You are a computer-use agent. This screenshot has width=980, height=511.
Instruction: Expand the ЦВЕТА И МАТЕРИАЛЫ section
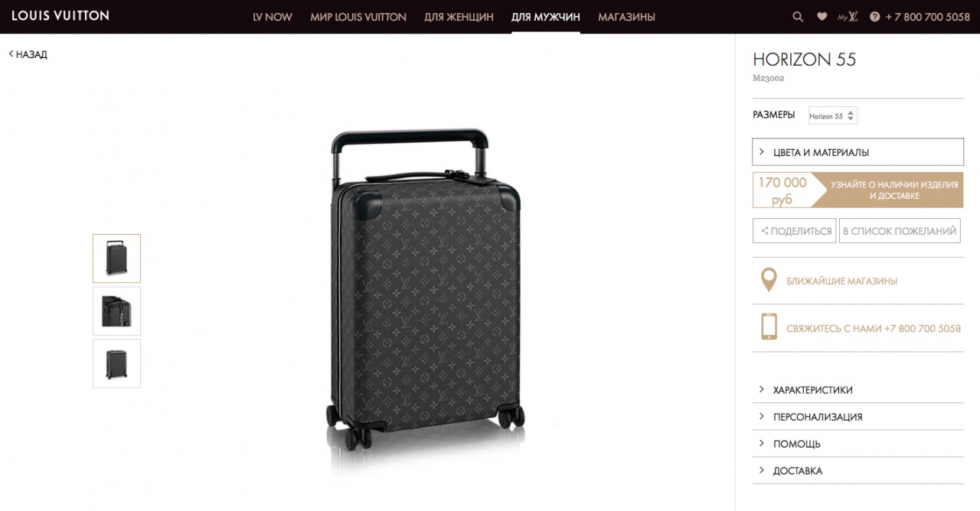tap(857, 152)
